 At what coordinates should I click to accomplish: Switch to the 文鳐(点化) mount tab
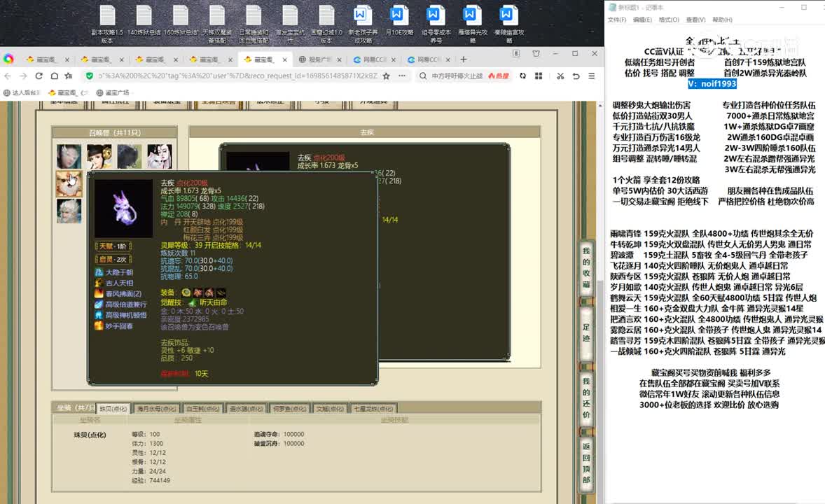tap(329, 409)
